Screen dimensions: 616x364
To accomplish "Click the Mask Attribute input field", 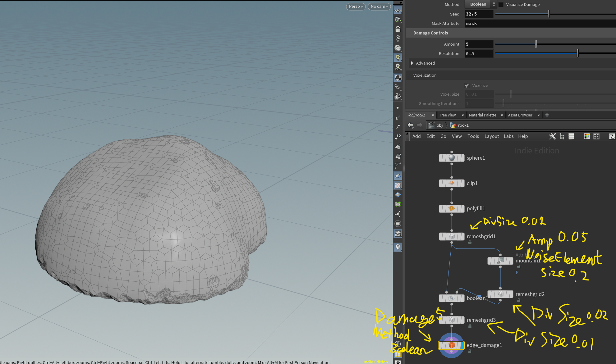I will pyautogui.click(x=540, y=24).
